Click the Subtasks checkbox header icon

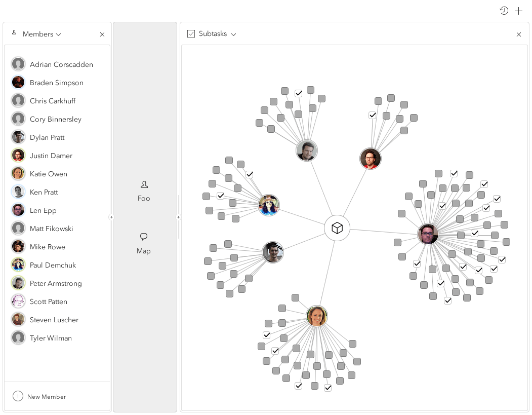(191, 34)
